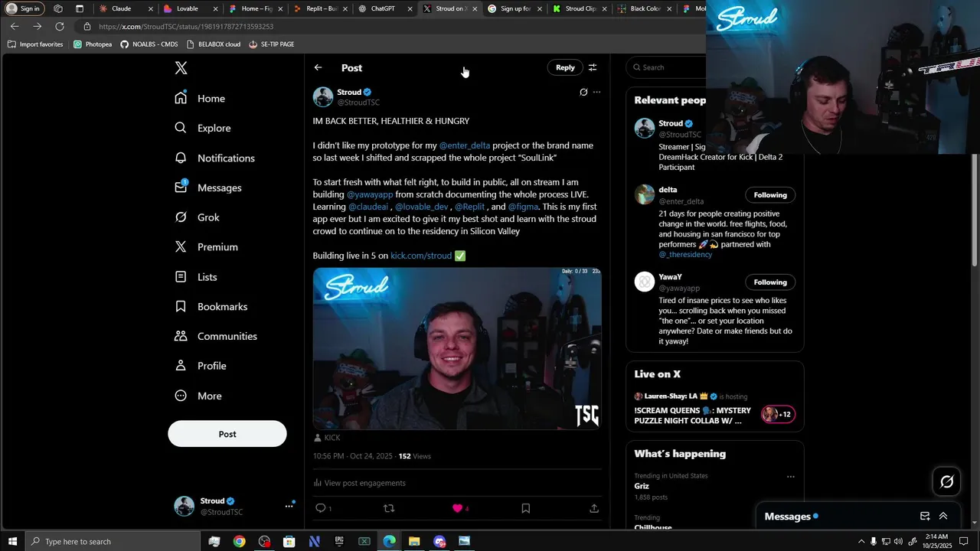The image size is (980, 551).
Task: Open the Photopea favorite
Action: [x=93, y=44]
